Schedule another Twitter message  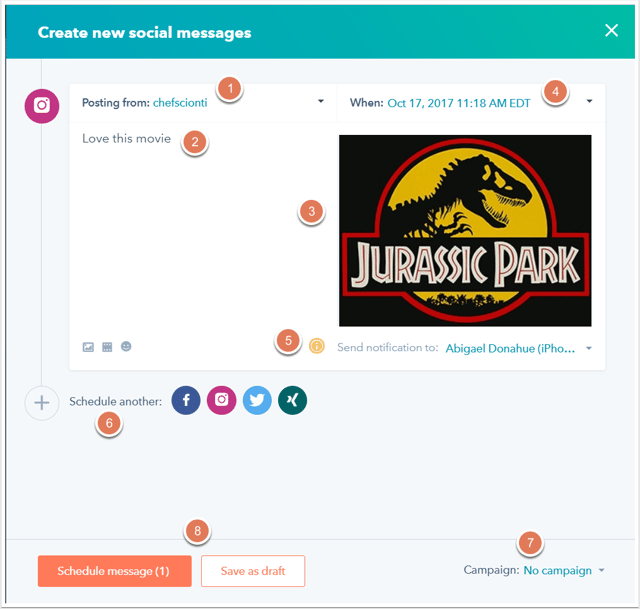click(x=257, y=400)
